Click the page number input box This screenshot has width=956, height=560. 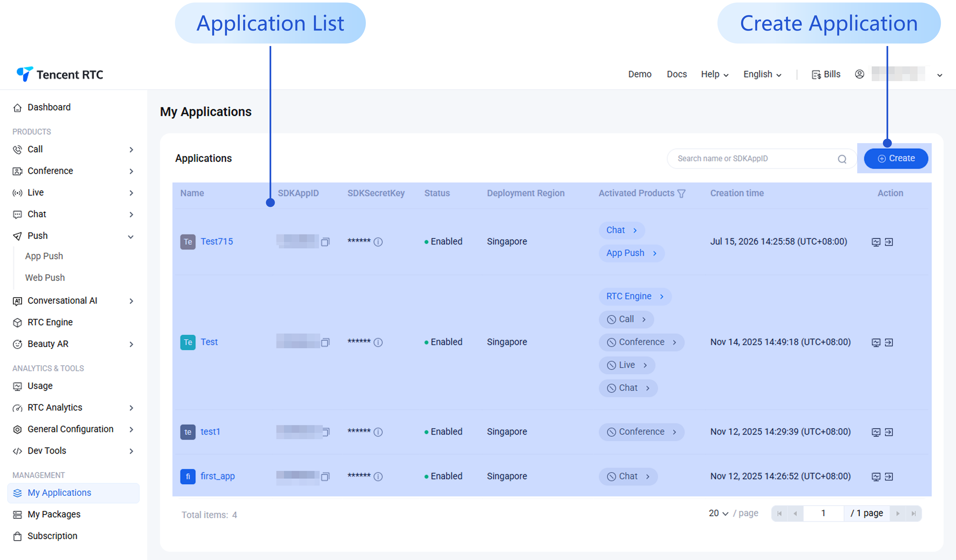click(823, 514)
